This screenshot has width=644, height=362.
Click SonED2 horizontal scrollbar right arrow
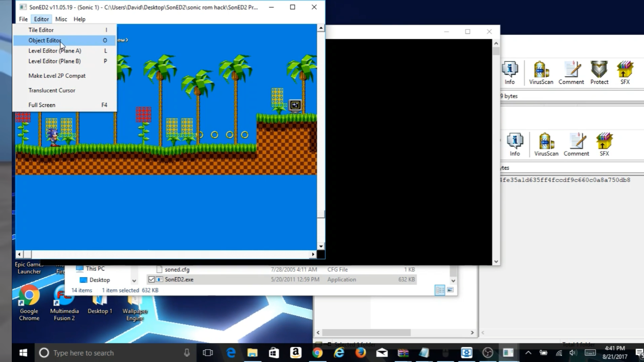[x=313, y=254]
